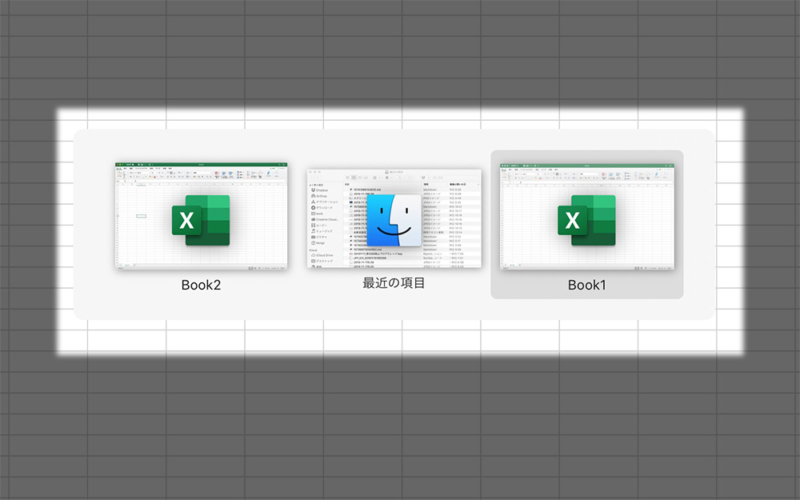
Task: Select the Book1 window thumbnail
Action: pos(587,216)
